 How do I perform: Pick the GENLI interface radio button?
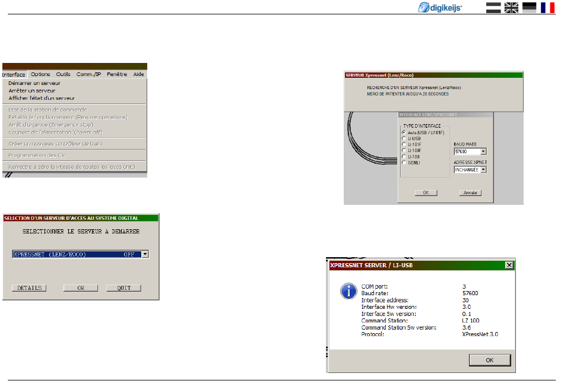pos(404,163)
